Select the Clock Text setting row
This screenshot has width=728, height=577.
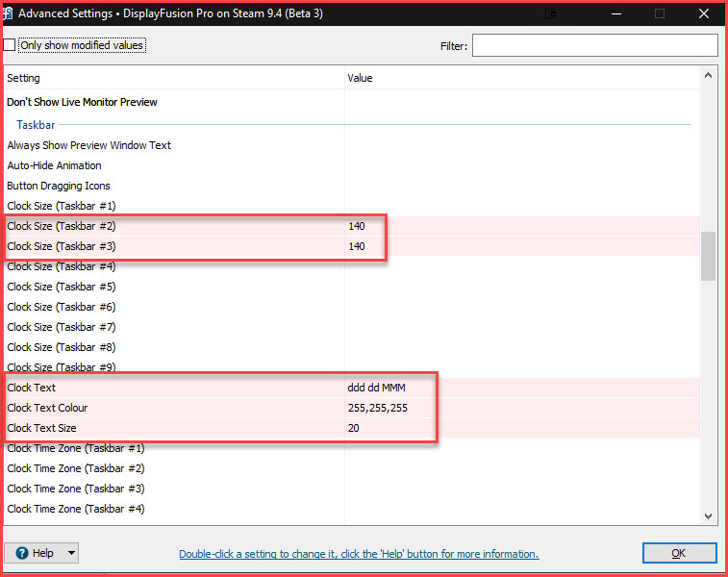pyautogui.click(x=32, y=388)
